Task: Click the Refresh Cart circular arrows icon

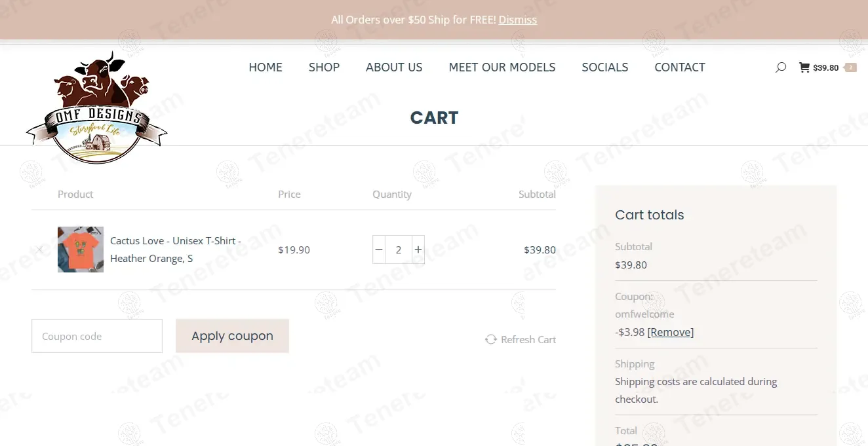Action: 491,339
